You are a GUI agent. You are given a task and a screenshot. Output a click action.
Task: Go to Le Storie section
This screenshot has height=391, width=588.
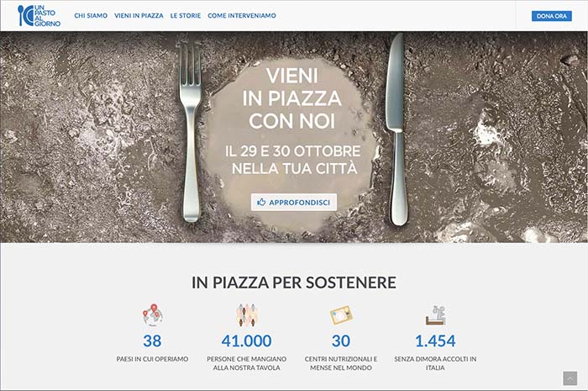coord(186,16)
